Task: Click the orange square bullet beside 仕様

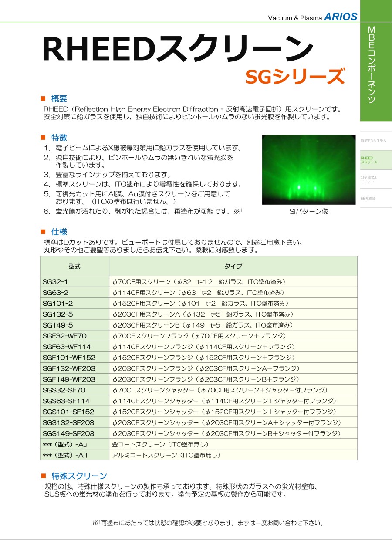Action: pyautogui.click(x=43, y=232)
